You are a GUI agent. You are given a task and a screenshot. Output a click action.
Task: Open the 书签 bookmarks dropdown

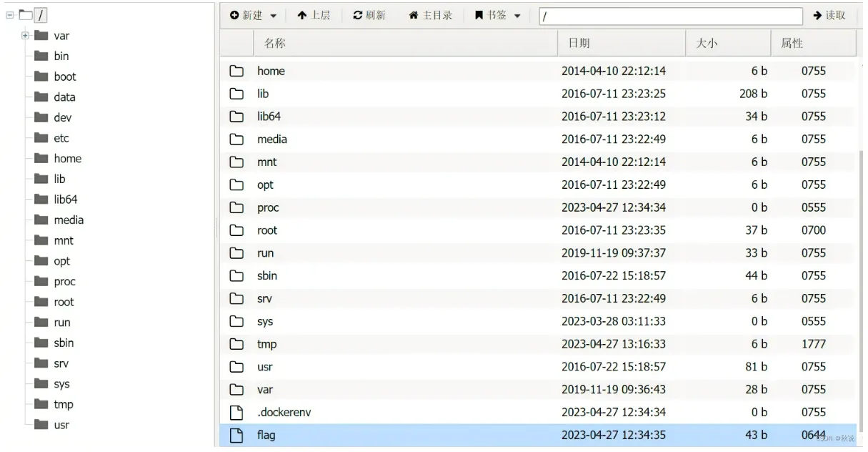point(498,15)
